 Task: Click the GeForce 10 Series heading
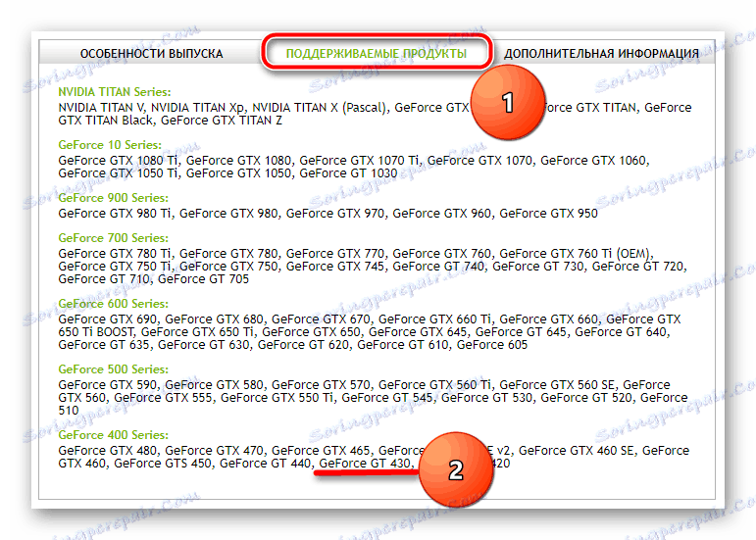[110, 144]
